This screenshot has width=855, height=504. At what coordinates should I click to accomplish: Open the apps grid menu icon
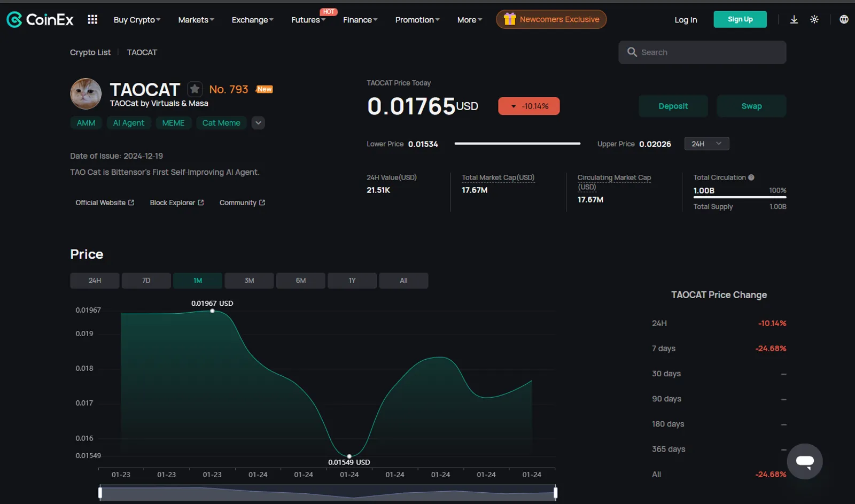(x=92, y=19)
